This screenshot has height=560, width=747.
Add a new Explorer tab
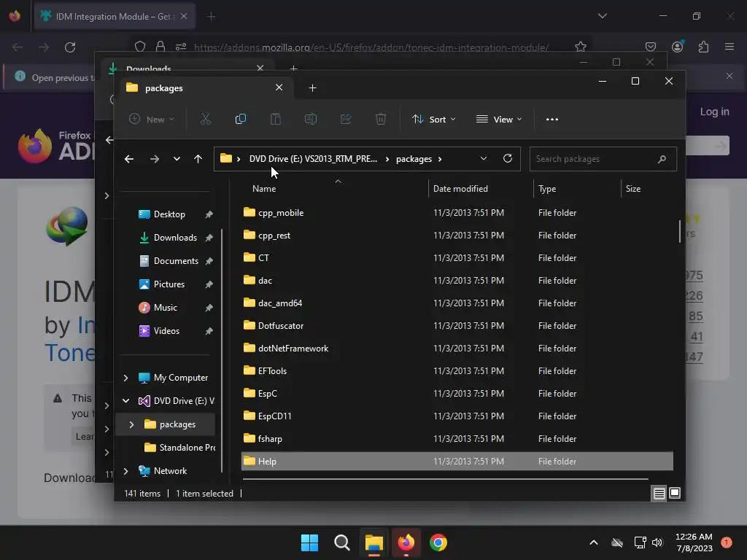click(312, 88)
